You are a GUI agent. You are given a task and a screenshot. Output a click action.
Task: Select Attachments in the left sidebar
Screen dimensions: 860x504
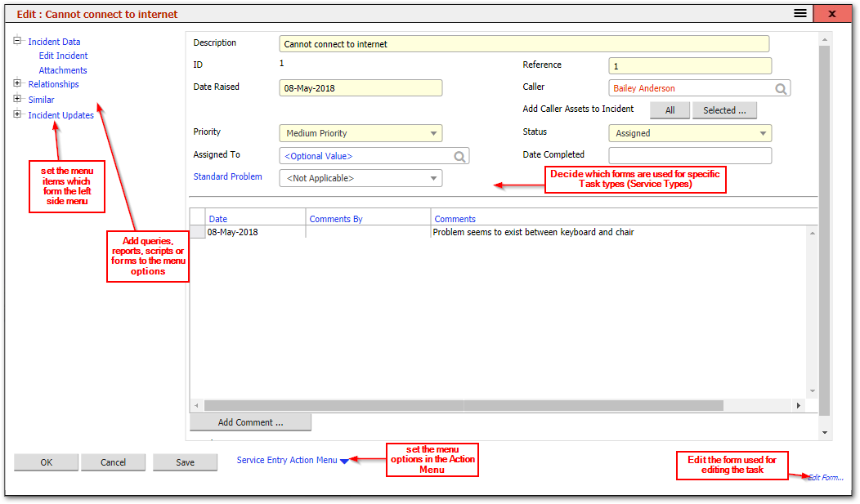coord(63,69)
